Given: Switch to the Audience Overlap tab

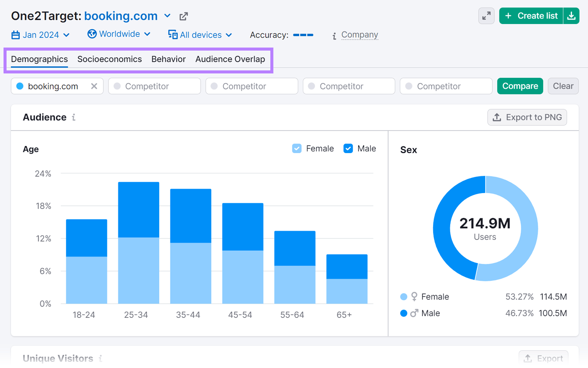Looking at the screenshot, I should tap(230, 59).
